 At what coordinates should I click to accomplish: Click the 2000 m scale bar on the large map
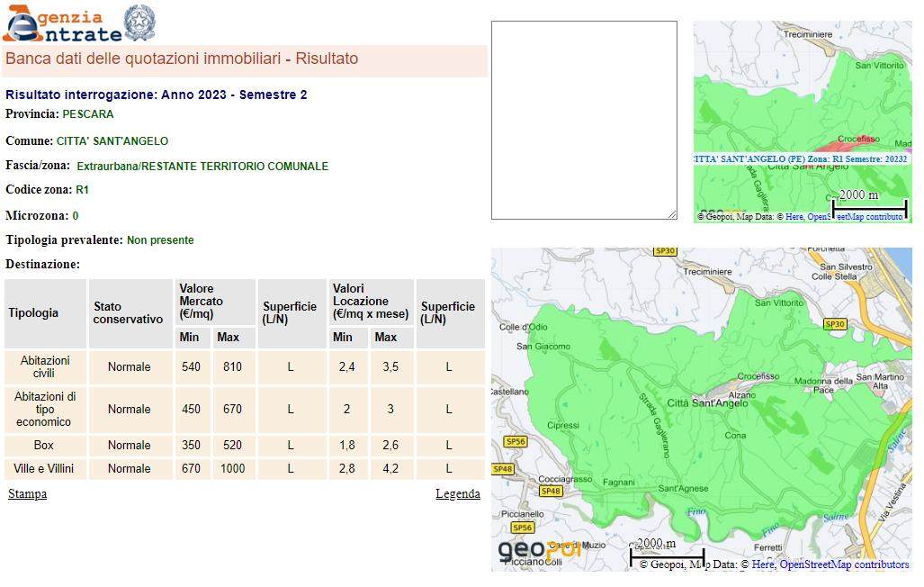click(666, 549)
